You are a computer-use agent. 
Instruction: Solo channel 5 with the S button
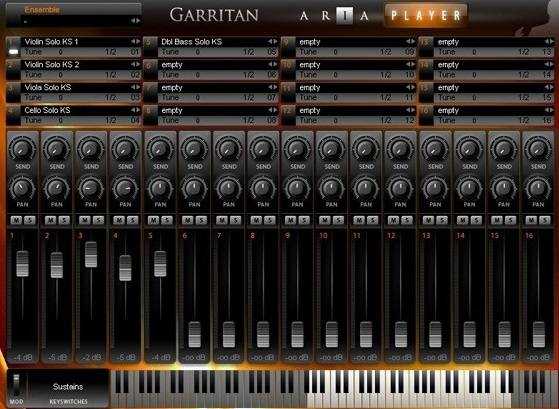[167, 220]
